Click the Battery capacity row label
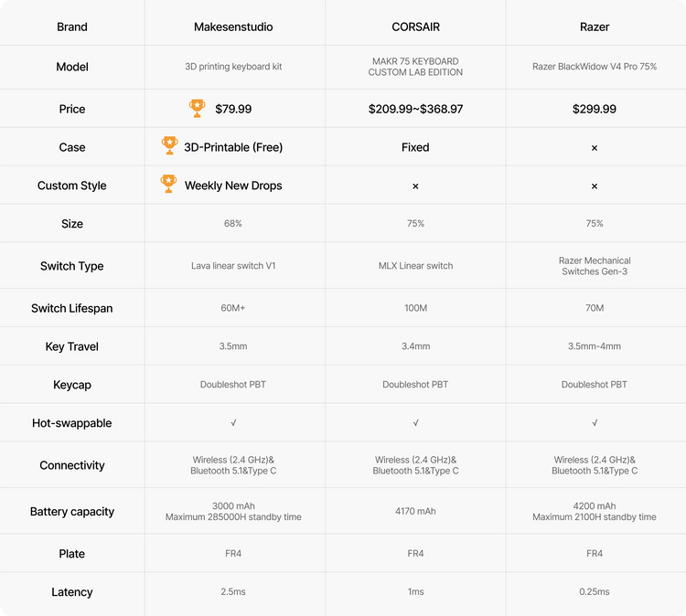 [x=72, y=512]
